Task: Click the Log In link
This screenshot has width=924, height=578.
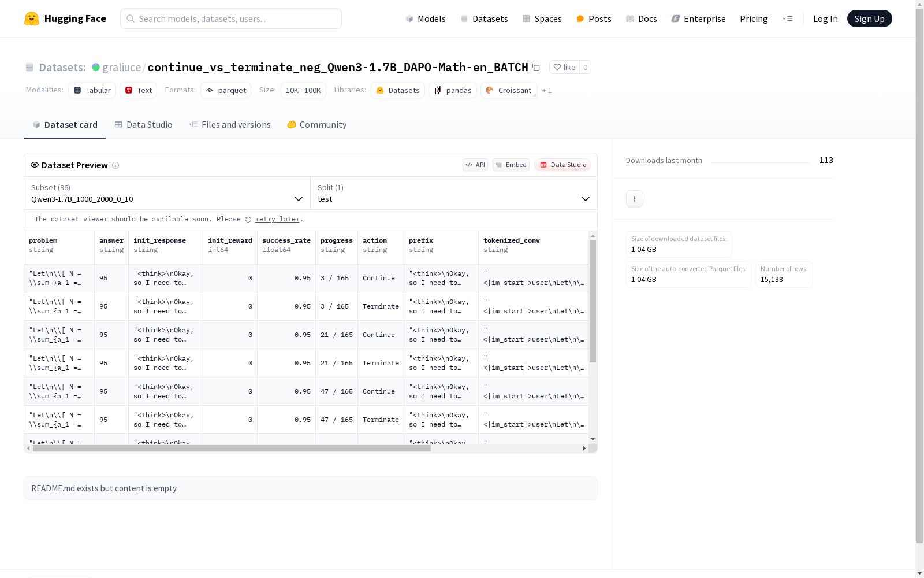Action: coord(825,18)
